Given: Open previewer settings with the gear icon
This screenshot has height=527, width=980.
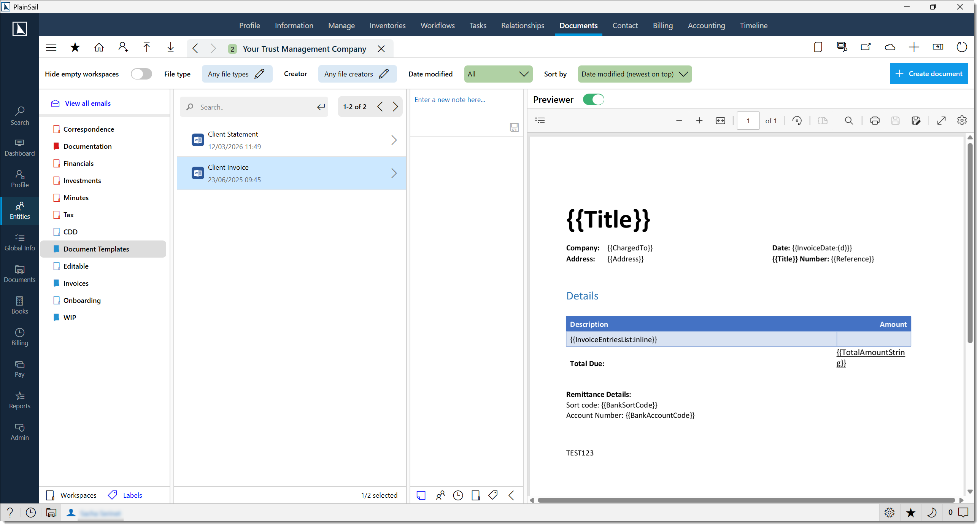Looking at the screenshot, I should click(962, 121).
